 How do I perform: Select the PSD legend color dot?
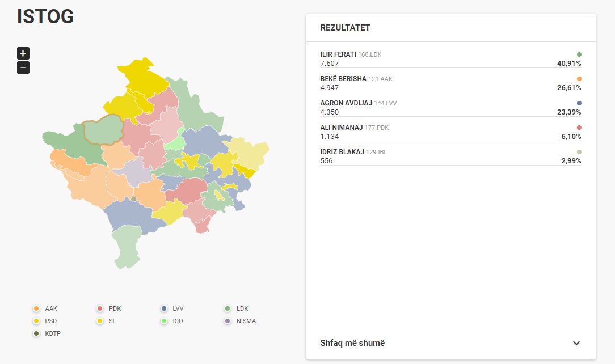[x=36, y=321]
